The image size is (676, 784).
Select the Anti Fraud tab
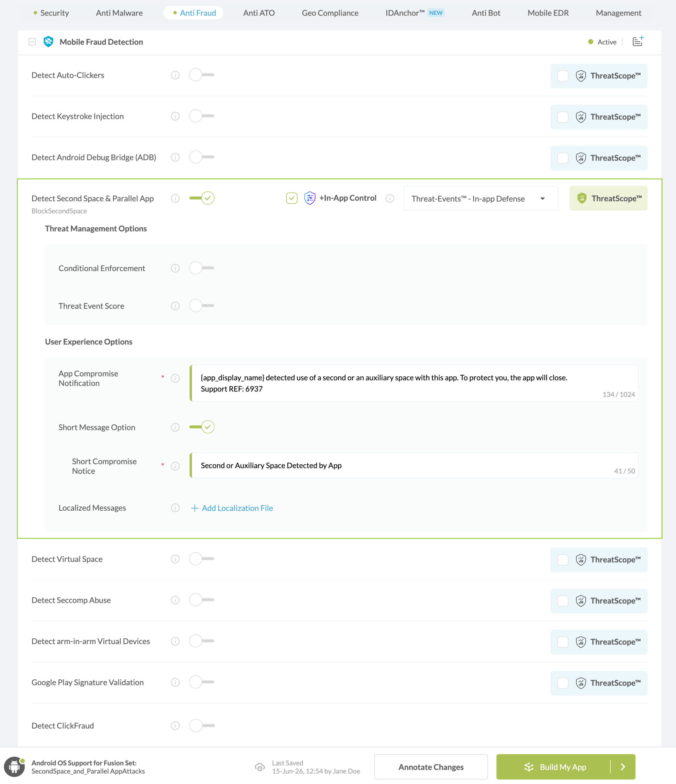pyautogui.click(x=193, y=13)
